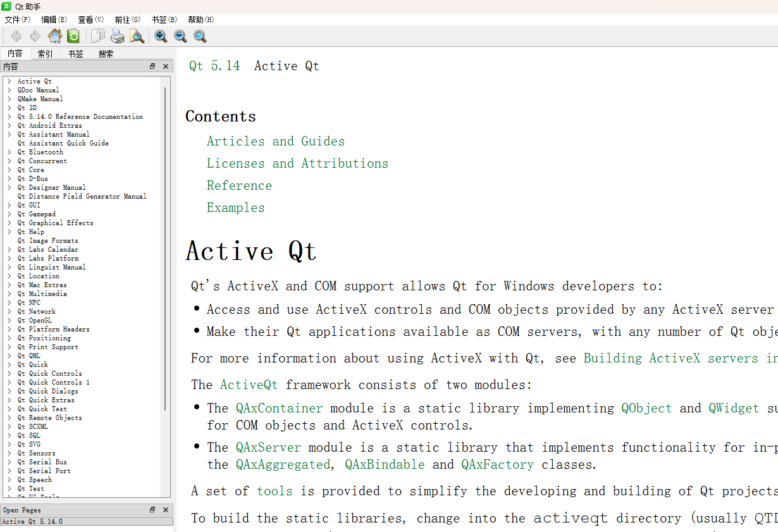Copy selected text using the copy icon
778x532 pixels.
pyautogui.click(x=97, y=36)
